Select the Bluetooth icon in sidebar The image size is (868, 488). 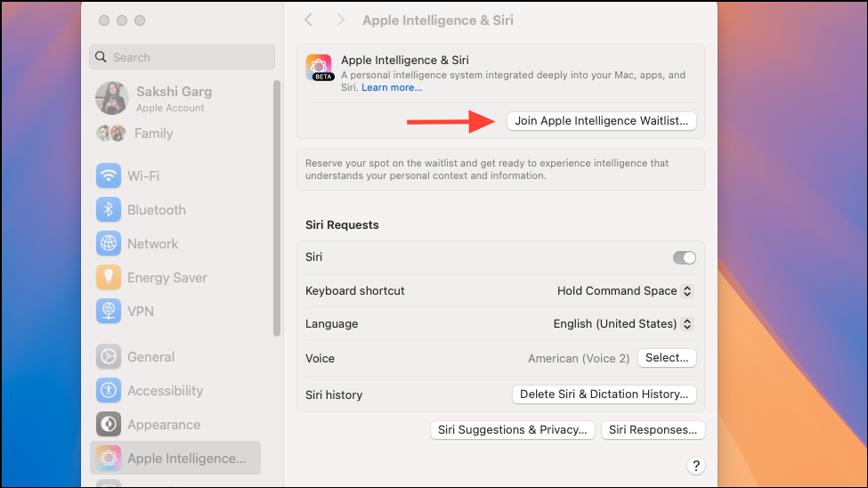(109, 210)
